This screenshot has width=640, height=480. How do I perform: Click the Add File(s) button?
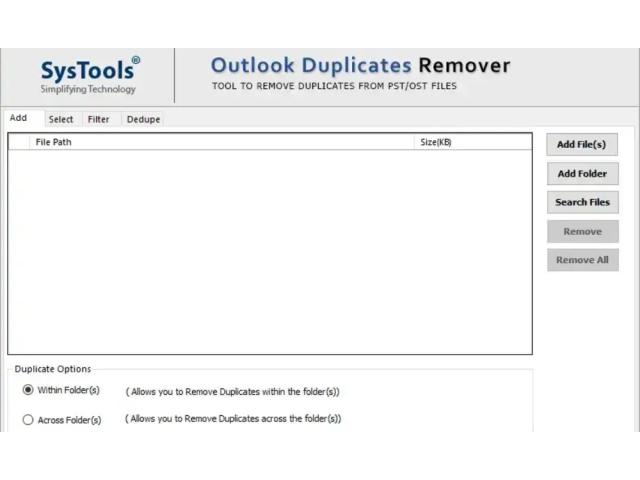(x=582, y=144)
